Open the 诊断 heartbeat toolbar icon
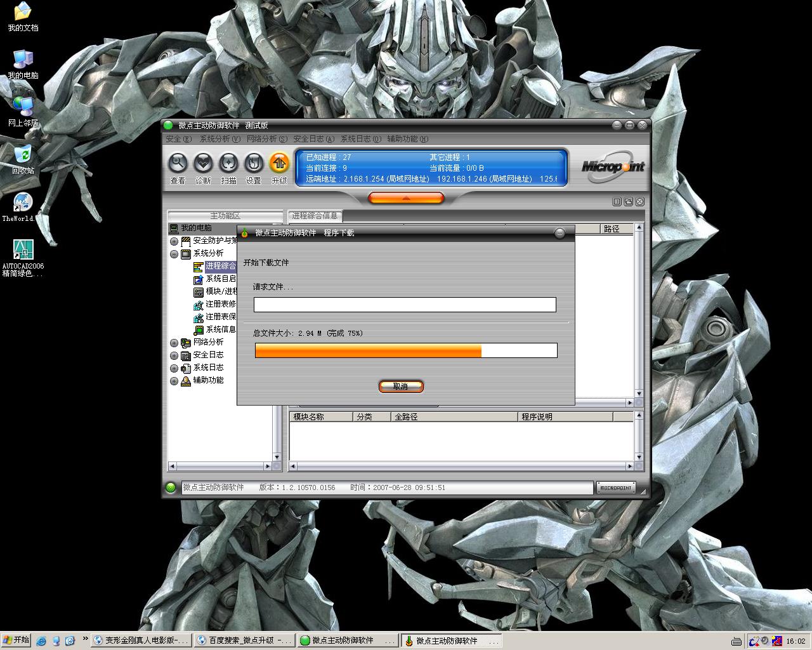Image resolution: width=812 pixels, height=650 pixels. click(x=203, y=164)
